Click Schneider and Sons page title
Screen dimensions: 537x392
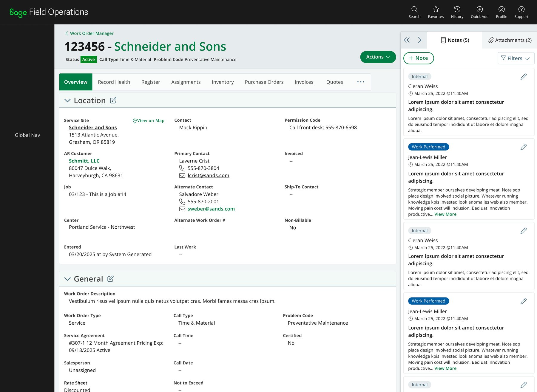click(x=170, y=47)
